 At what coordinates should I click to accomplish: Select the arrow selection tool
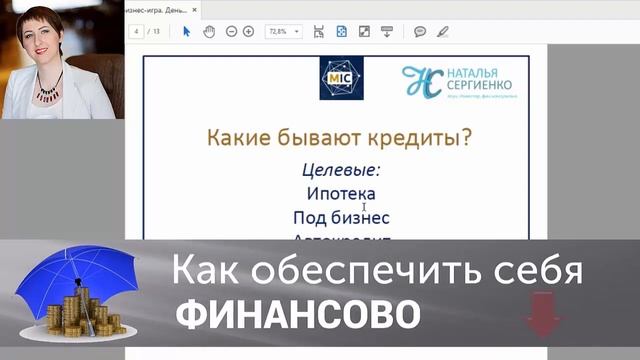tap(187, 31)
